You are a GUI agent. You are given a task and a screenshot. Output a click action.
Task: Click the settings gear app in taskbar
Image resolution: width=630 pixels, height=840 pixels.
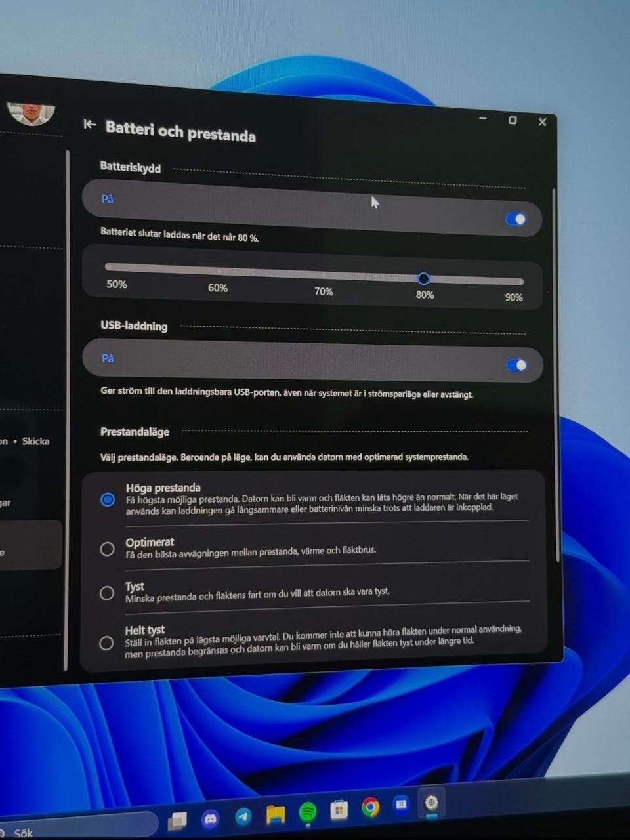(431, 802)
